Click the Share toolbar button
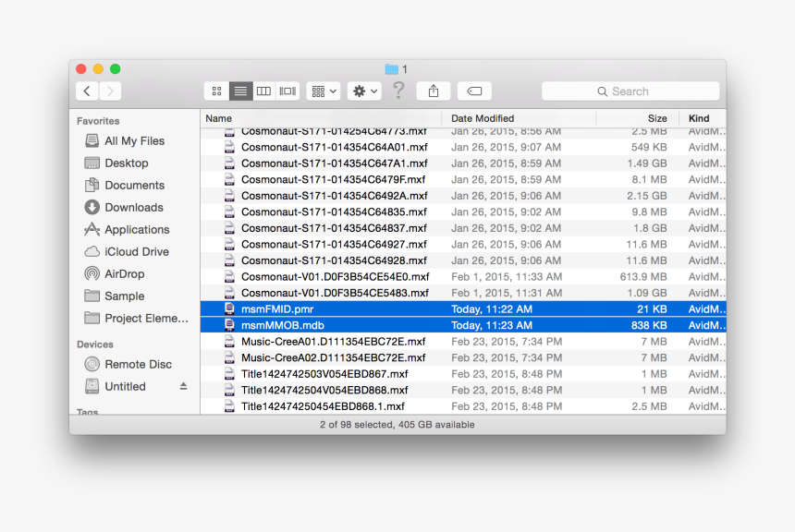The width and height of the screenshot is (795, 532). click(433, 91)
